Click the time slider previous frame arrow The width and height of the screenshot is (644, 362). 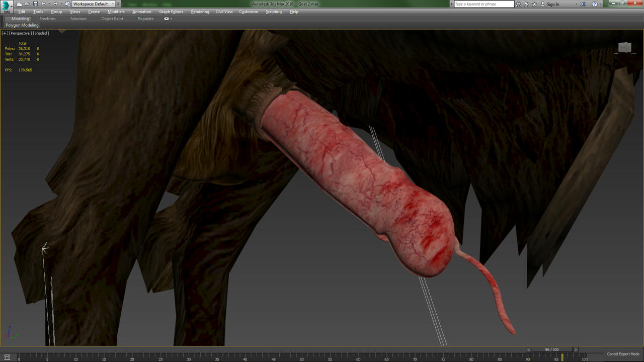(x=529, y=349)
